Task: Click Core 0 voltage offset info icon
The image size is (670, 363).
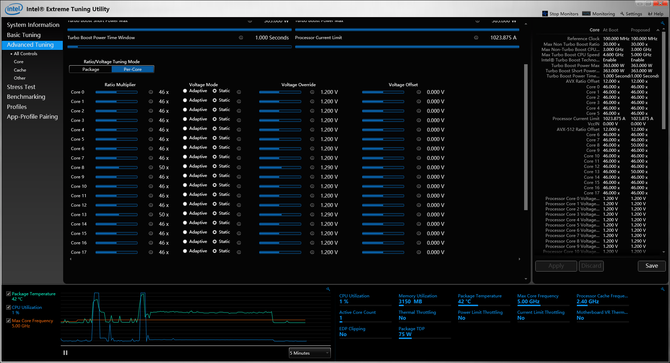Action: click(419, 92)
